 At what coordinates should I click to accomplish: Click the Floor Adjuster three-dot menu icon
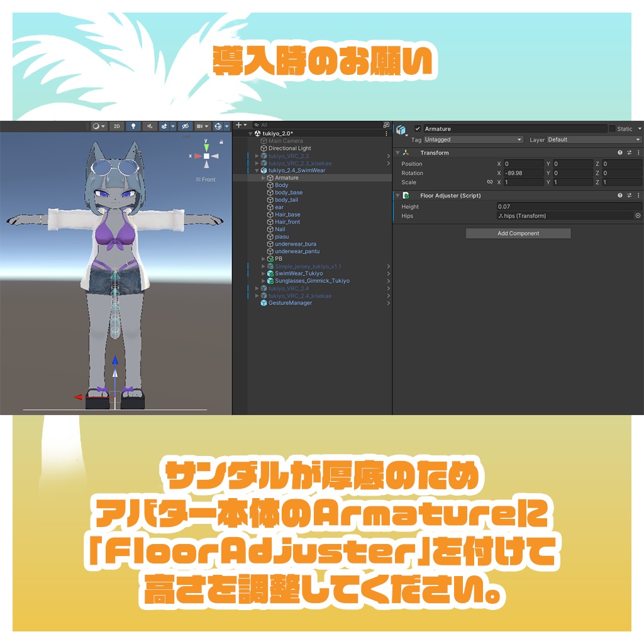tap(639, 196)
